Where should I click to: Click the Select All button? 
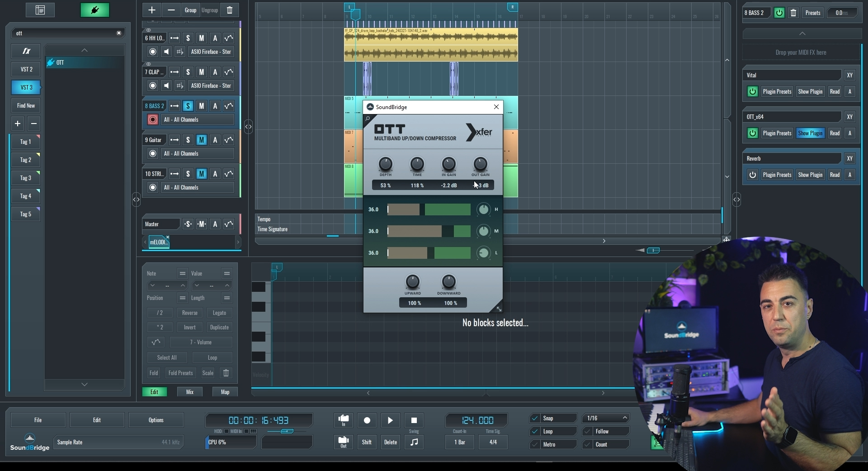[x=167, y=357]
